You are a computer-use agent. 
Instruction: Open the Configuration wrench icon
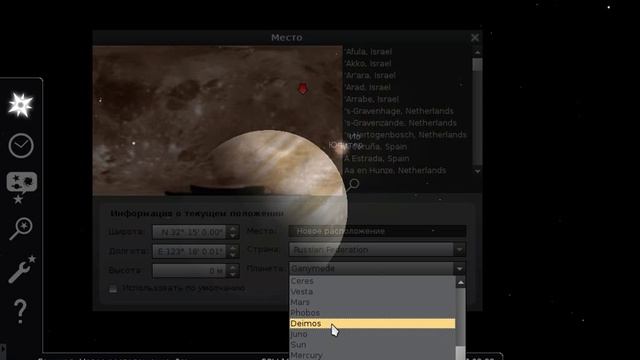pos(21,269)
